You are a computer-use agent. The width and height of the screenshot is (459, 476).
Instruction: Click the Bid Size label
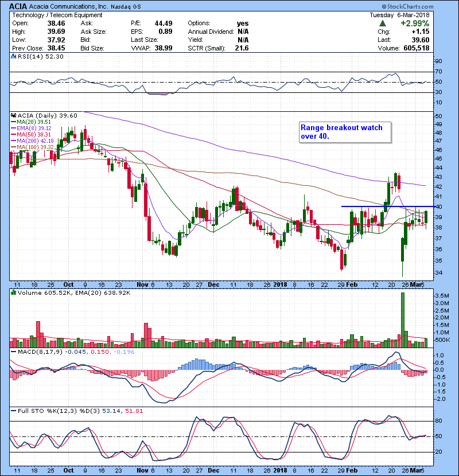tap(92, 48)
